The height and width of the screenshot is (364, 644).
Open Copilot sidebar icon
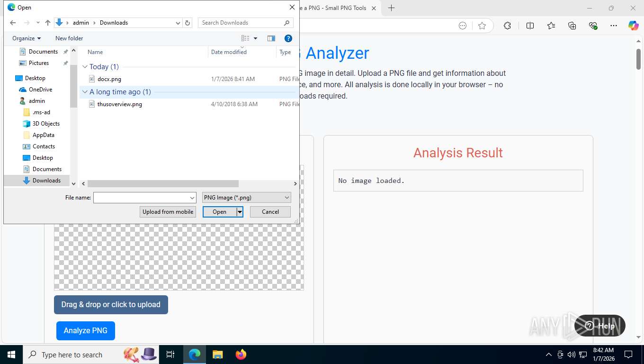(x=634, y=26)
